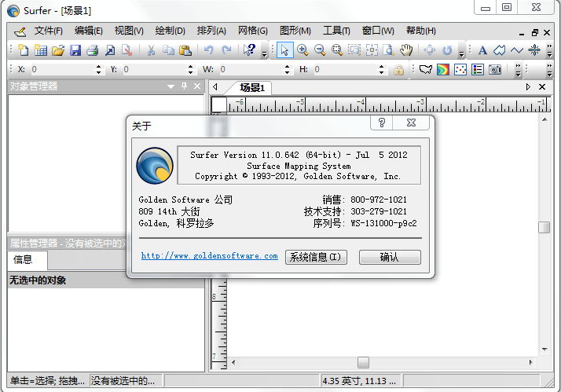Click the Print icon in toolbar
The height and width of the screenshot is (392, 561).
pyautogui.click(x=92, y=50)
